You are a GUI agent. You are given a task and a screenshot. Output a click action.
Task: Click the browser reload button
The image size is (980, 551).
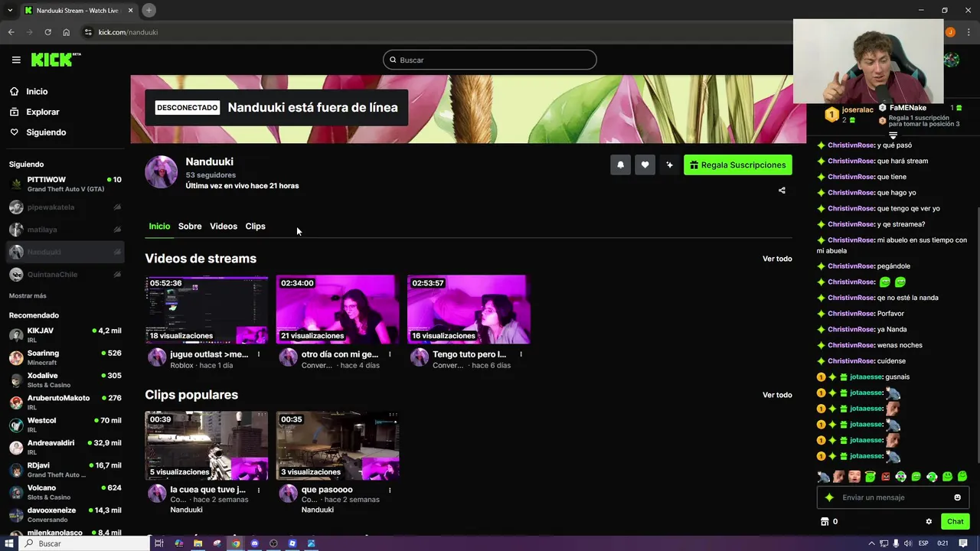(47, 32)
